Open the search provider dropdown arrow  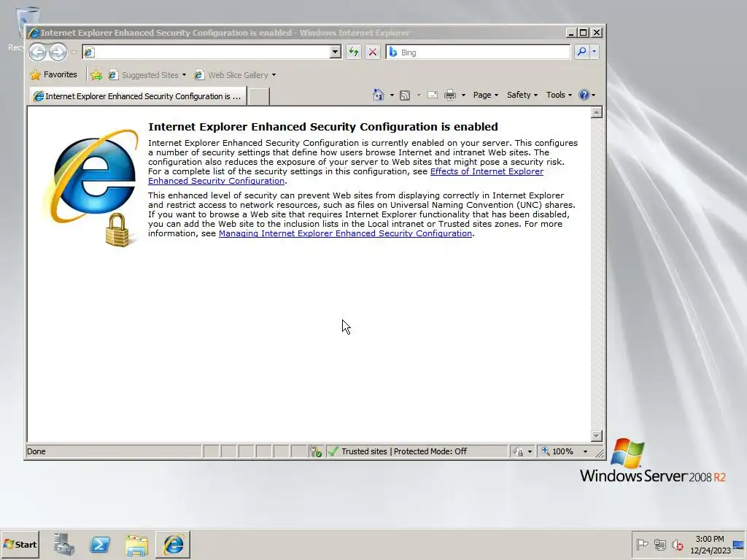594,52
